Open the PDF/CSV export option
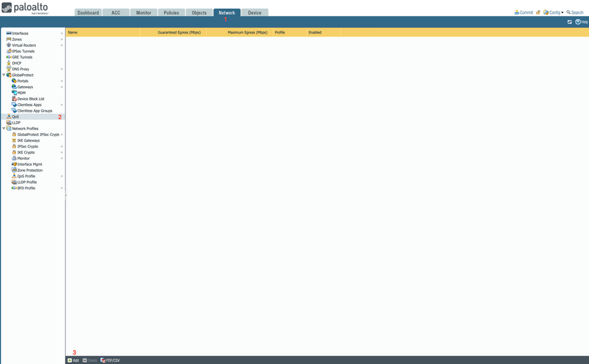 coord(111,360)
